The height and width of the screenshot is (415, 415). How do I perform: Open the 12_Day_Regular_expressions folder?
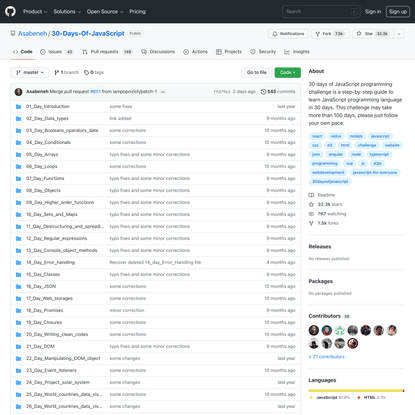click(57, 238)
